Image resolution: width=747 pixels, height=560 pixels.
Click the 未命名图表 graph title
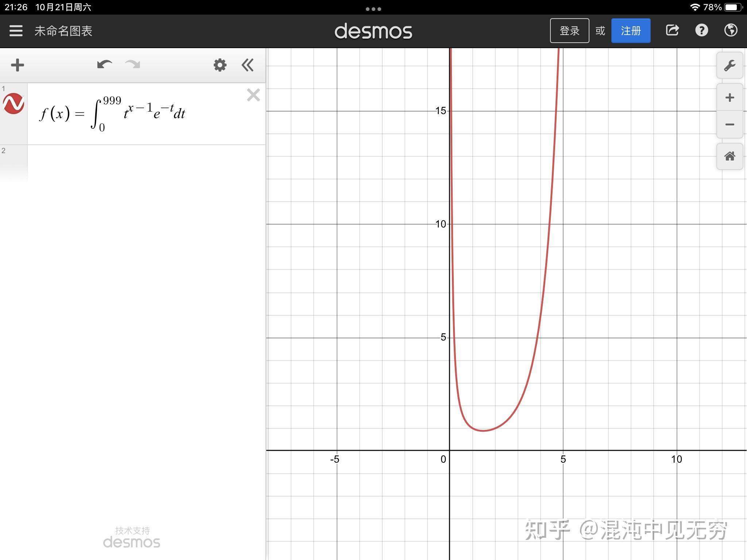click(x=63, y=31)
